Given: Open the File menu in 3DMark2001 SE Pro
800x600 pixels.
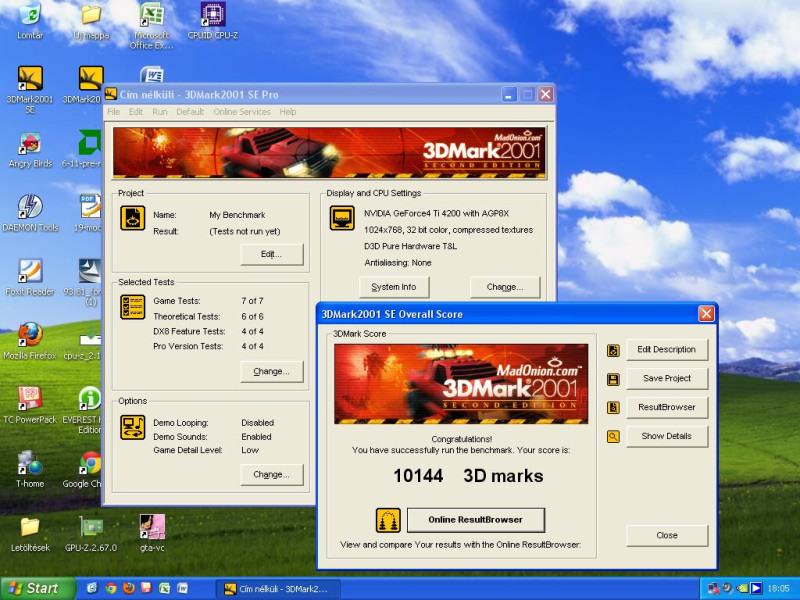Looking at the screenshot, I should click(113, 112).
